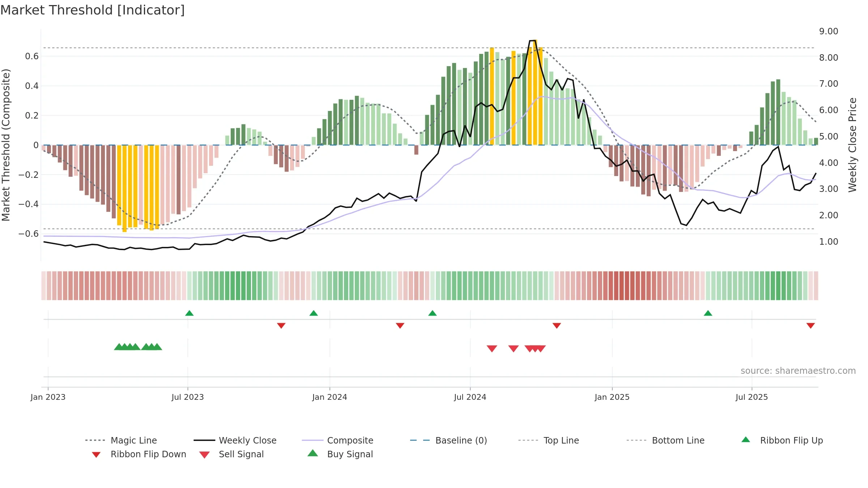The width and height of the screenshot is (868, 488).
Task: Click the ribbon flip up marker before Jan 2024
Action: point(314,313)
